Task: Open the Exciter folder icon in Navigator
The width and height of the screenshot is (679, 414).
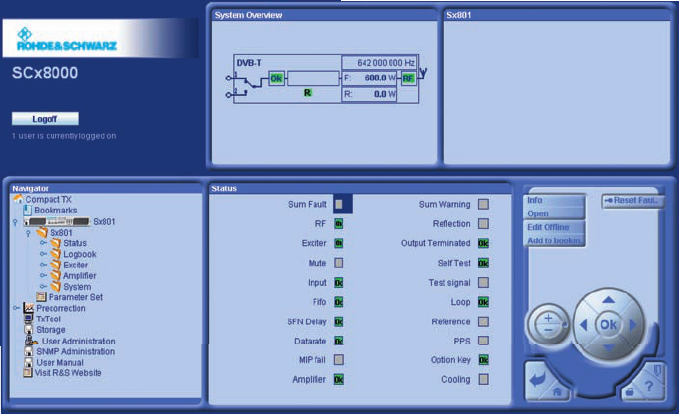Action: pyautogui.click(x=55, y=265)
